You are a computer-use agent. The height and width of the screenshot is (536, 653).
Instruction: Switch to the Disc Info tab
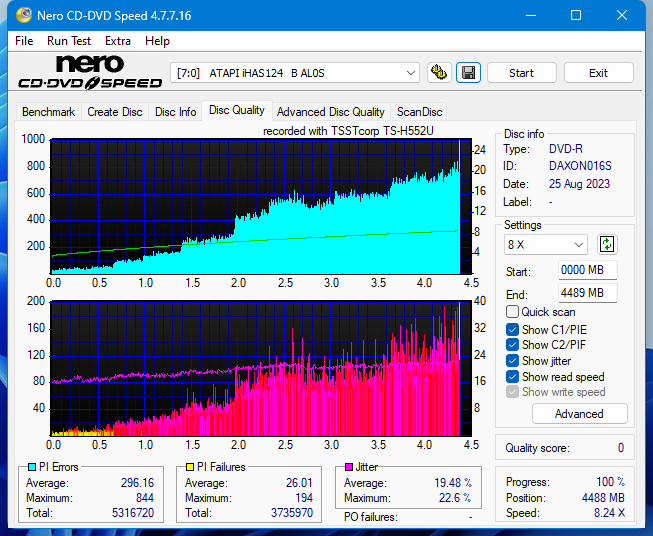[175, 112]
